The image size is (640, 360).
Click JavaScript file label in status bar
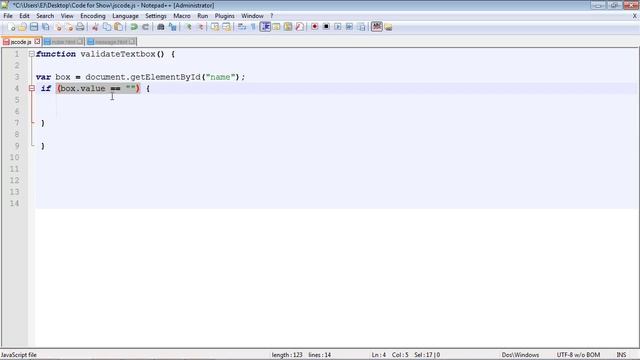(x=19, y=355)
